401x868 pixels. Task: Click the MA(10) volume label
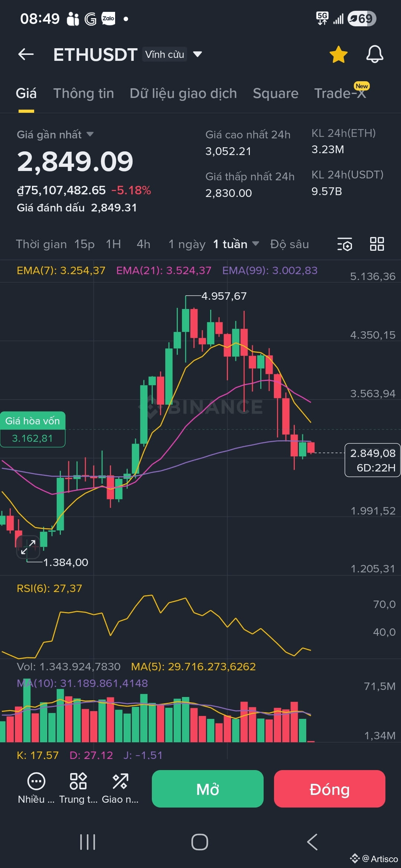pyautogui.click(x=82, y=683)
